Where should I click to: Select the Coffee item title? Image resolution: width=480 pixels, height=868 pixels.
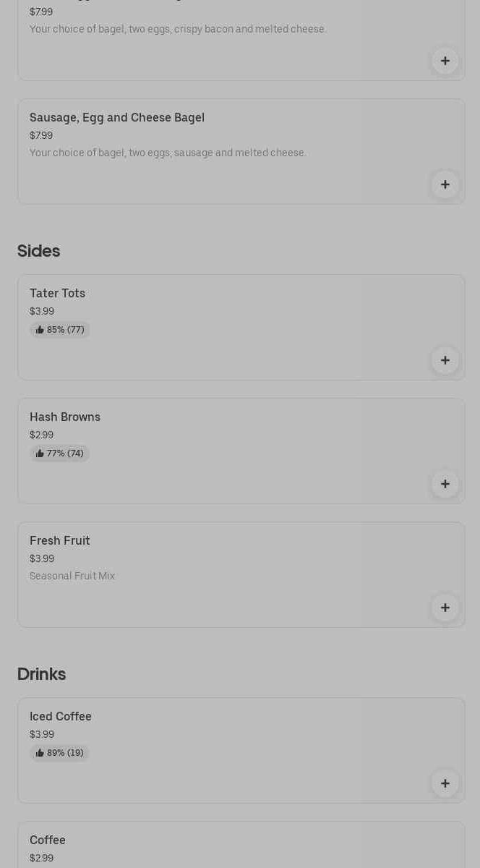(x=48, y=840)
